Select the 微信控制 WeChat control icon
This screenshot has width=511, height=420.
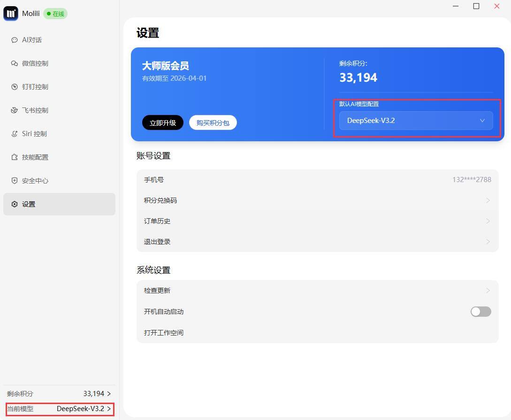[14, 63]
